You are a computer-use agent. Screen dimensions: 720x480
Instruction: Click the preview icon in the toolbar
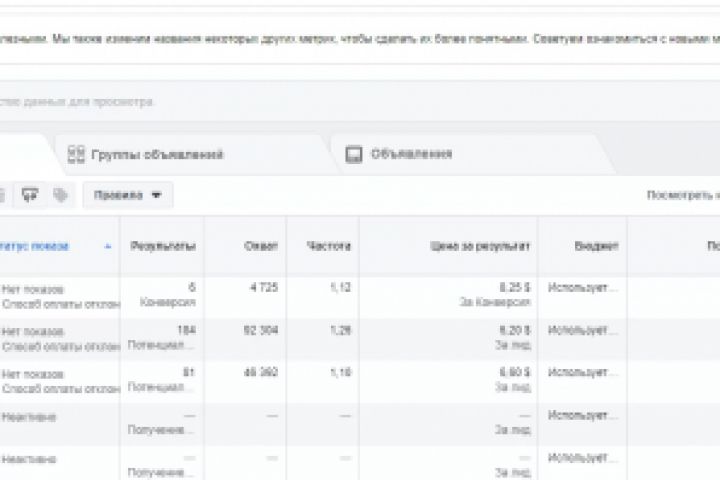[x=29, y=195]
